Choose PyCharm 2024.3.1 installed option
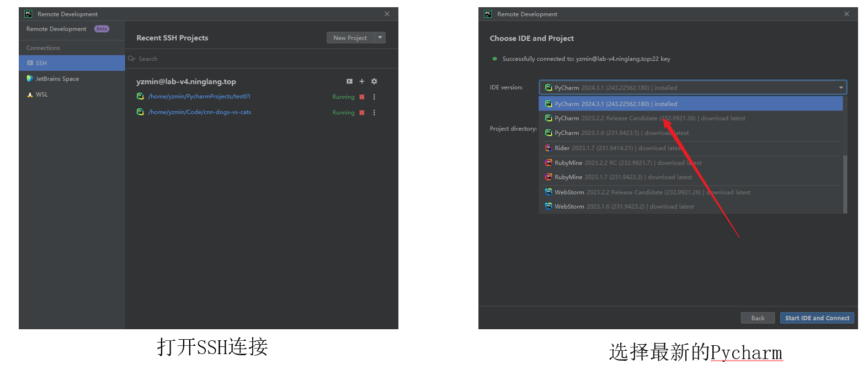868x369 pixels. [x=615, y=104]
